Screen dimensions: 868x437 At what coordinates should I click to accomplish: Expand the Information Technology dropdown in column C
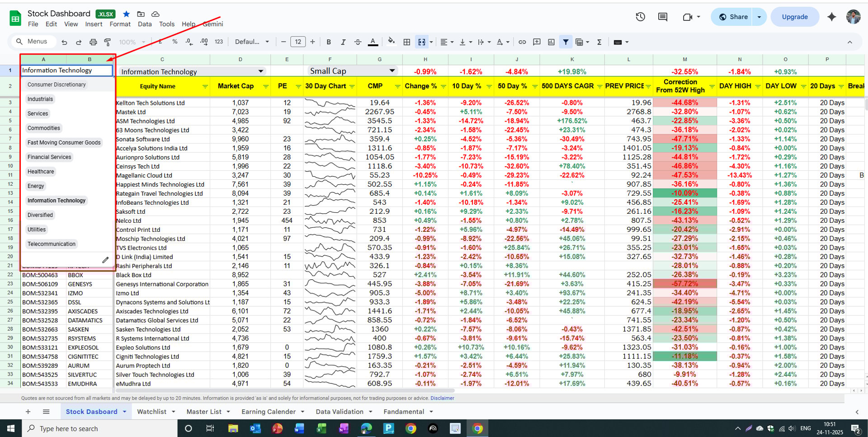261,71
